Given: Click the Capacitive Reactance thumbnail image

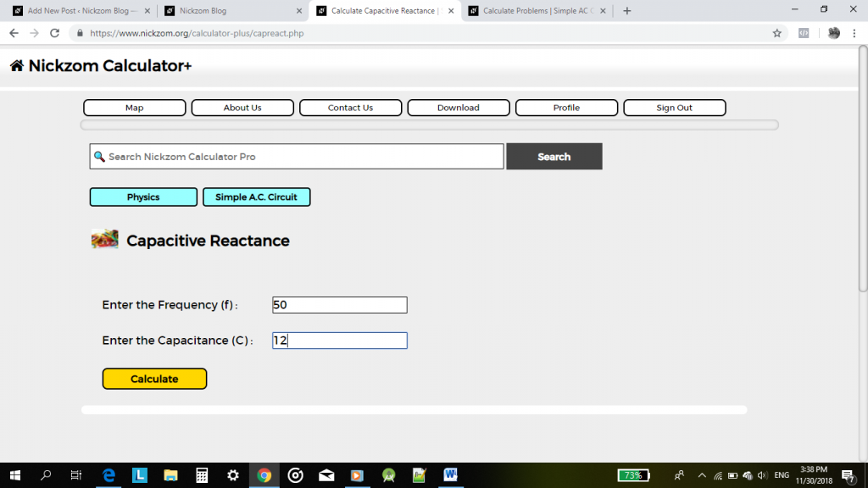Looking at the screenshot, I should 104,239.
